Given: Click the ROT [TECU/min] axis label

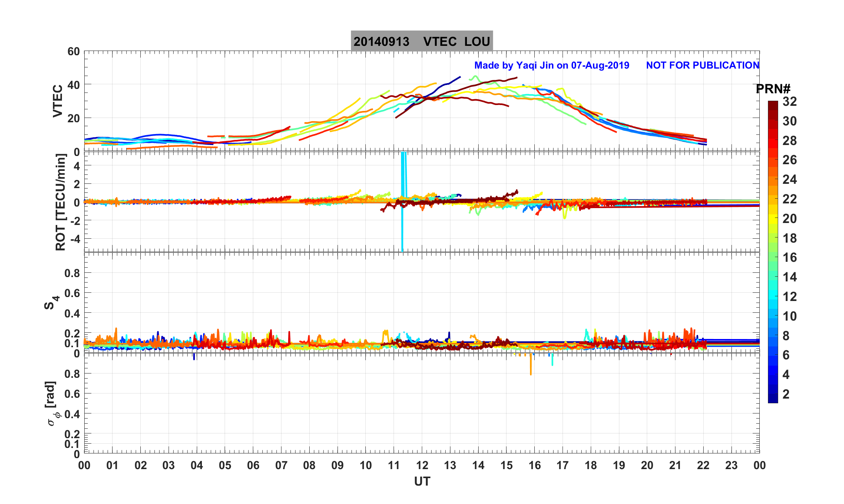Looking at the screenshot, I should point(61,202).
